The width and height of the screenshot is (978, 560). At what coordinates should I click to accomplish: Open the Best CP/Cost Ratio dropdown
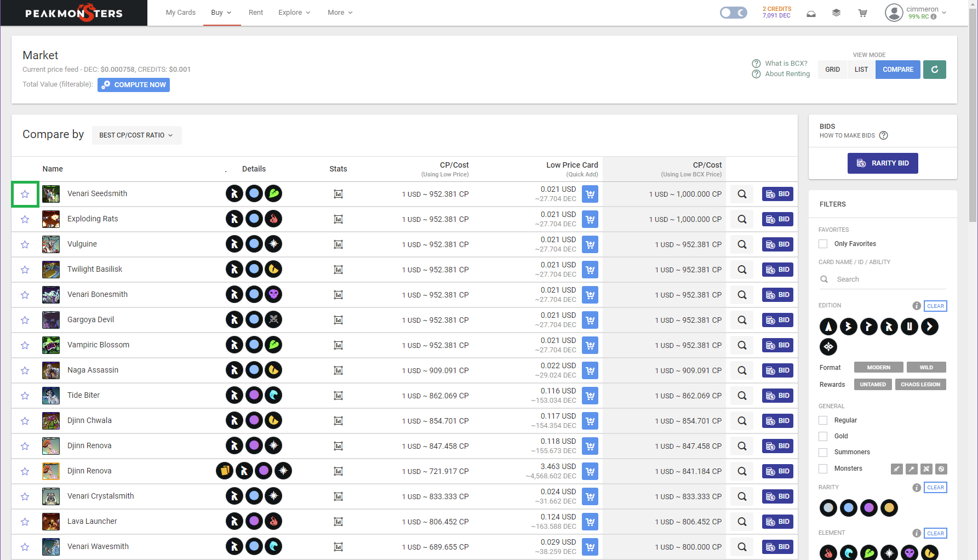coord(136,135)
